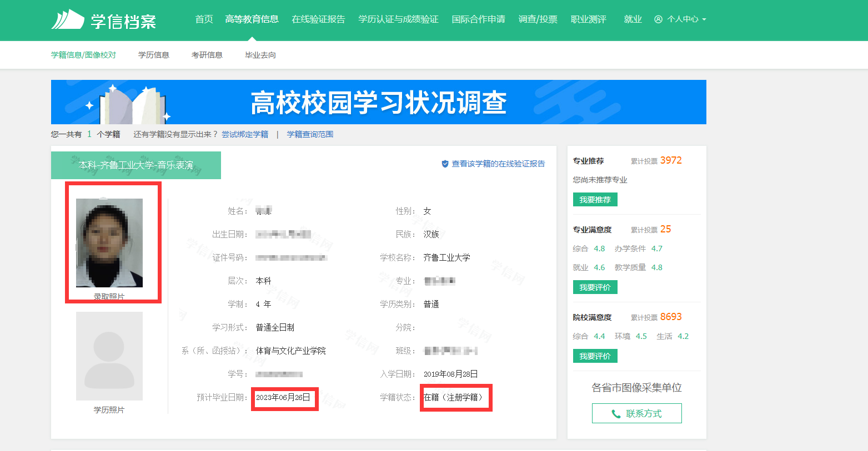
Task: Open 调查/投票 menu item
Action: pyautogui.click(x=538, y=19)
